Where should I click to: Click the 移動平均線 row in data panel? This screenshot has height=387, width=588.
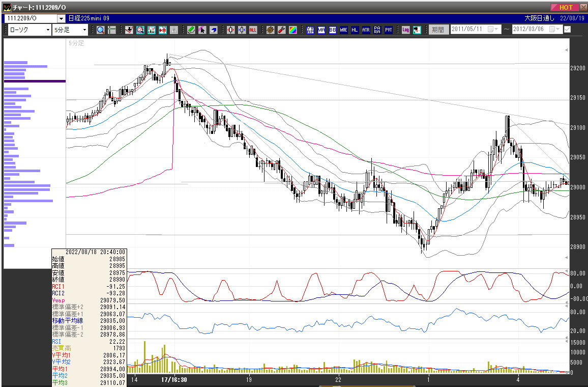point(89,321)
